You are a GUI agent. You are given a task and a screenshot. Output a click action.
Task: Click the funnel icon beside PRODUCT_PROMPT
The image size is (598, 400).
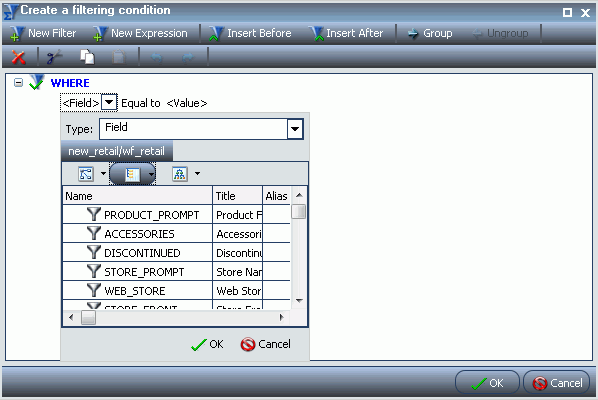click(x=94, y=214)
